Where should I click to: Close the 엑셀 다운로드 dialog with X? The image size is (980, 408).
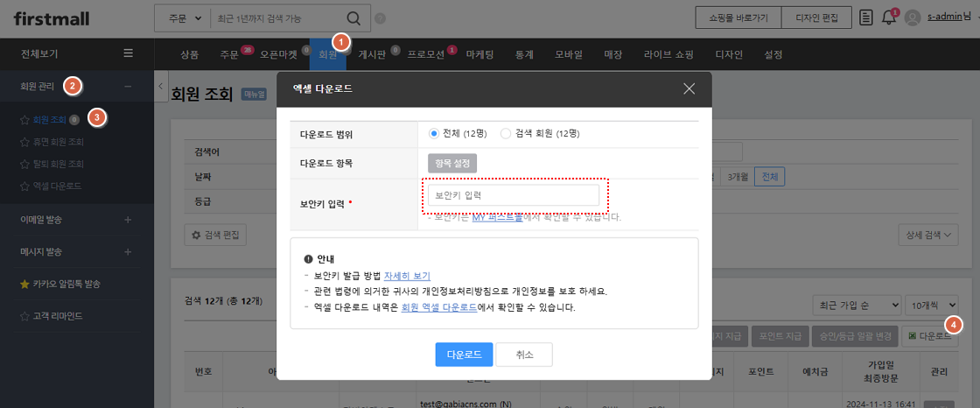point(689,88)
